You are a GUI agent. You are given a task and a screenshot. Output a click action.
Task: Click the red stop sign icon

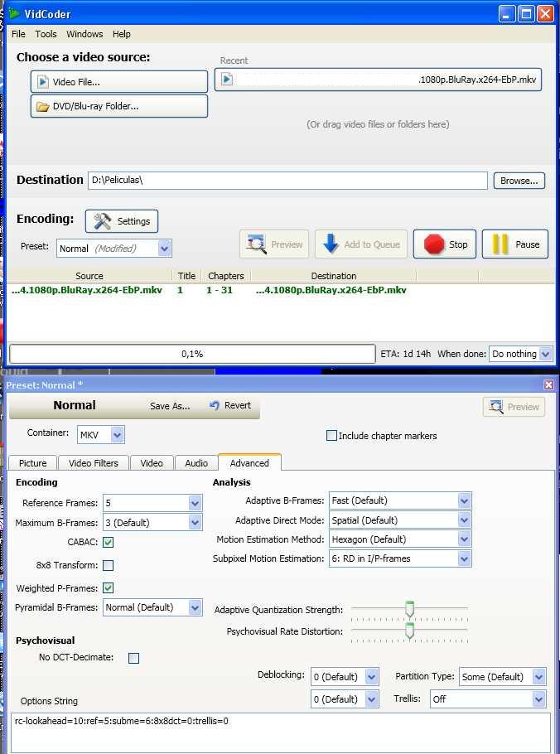point(433,244)
